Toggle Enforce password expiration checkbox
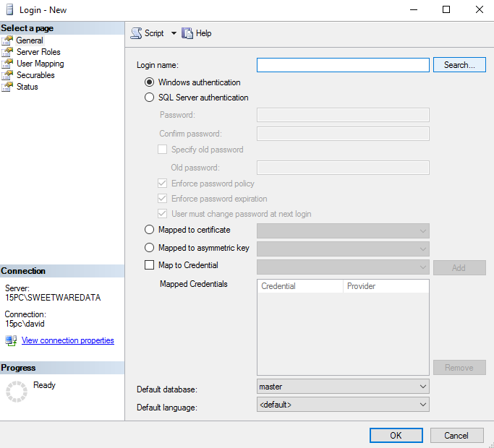Screen dimensions: 494x448 point(162,199)
